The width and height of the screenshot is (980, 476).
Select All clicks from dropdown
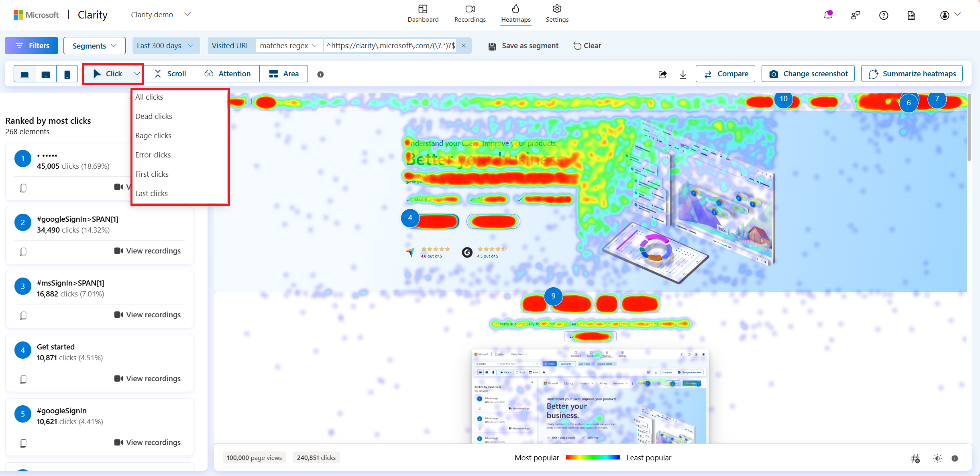149,97
